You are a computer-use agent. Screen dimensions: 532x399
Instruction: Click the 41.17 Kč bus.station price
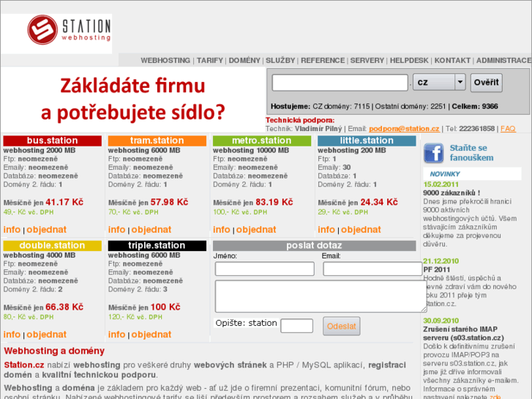point(64,202)
